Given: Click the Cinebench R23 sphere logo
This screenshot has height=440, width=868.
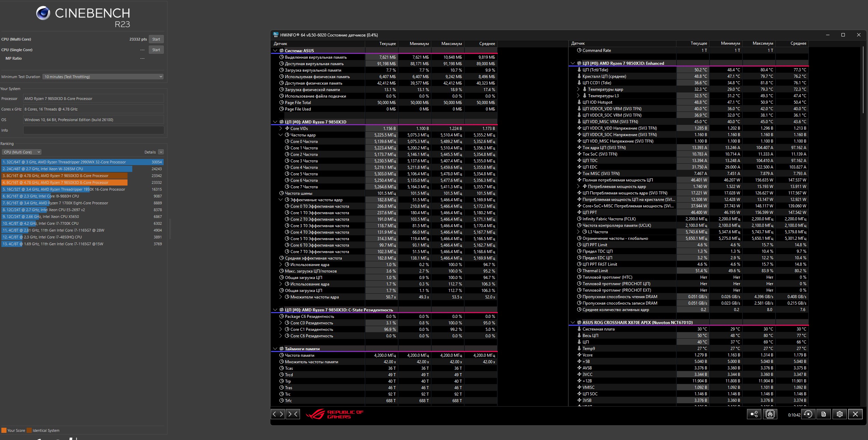Looking at the screenshot, I should (x=43, y=13).
